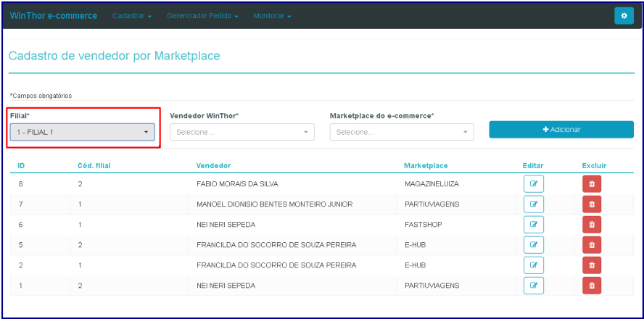Click the ID cell showing 8
The height and width of the screenshot is (319, 644).
pos(20,184)
